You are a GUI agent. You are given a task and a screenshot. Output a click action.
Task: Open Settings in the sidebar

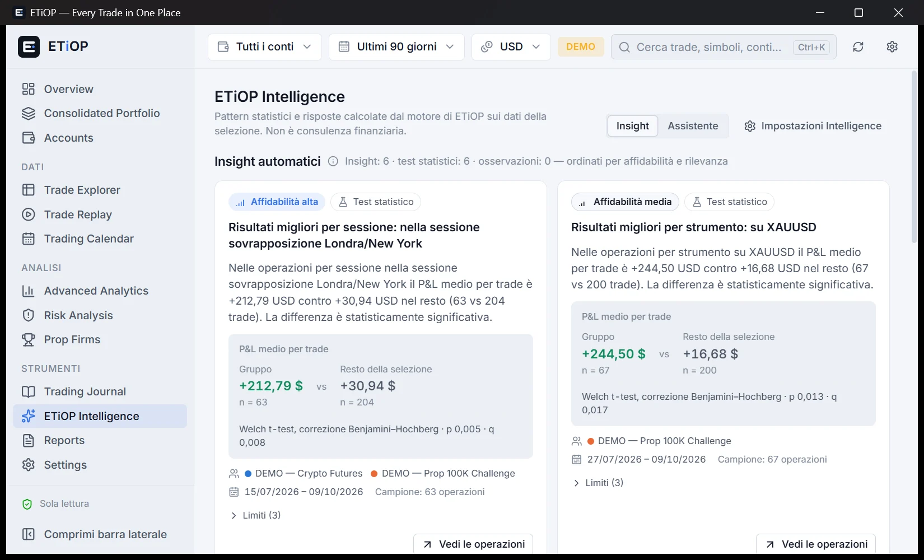point(100,465)
